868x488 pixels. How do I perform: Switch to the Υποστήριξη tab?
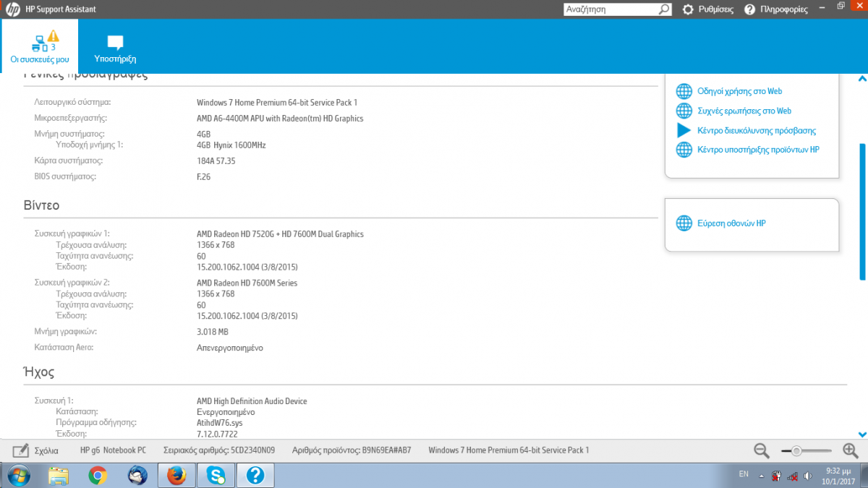click(115, 46)
